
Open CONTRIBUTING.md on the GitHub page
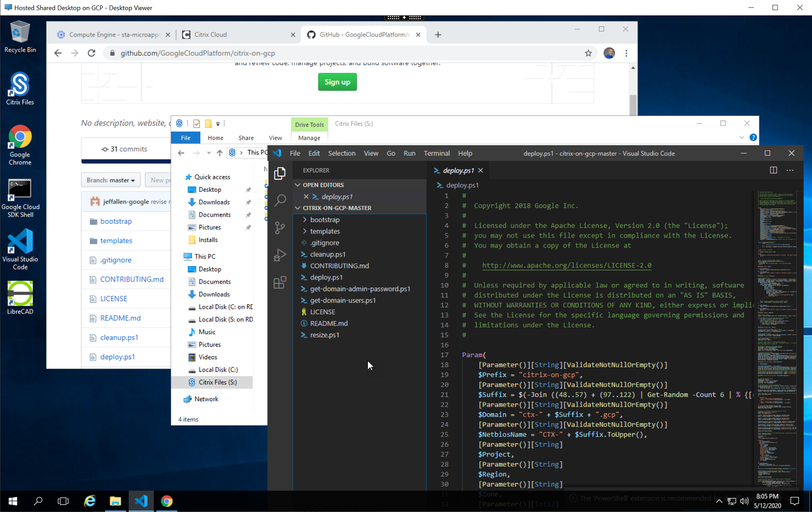tap(132, 279)
